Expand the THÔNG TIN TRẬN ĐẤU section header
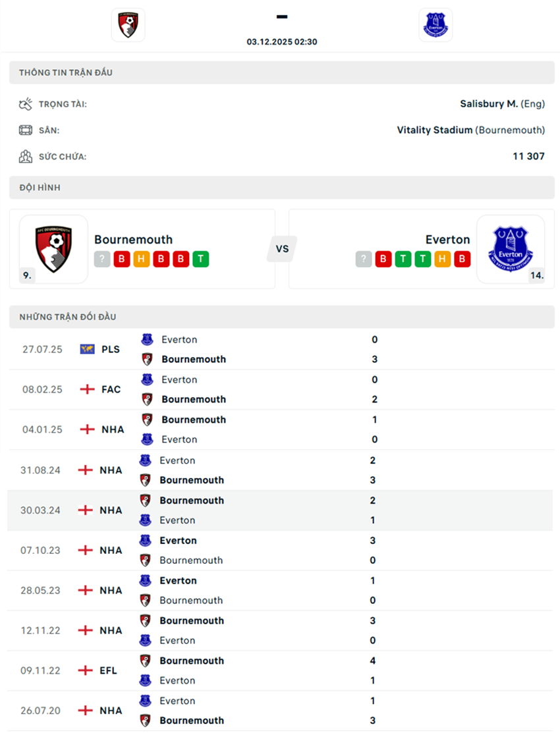The width and height of the screenshot is (560, 735). 280,72
